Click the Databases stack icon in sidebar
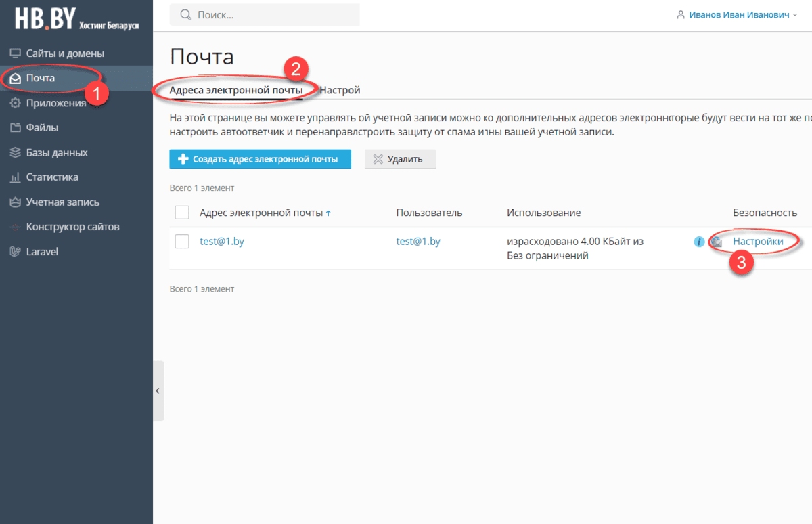The height and width of the screenshot is (524, 812). click(15, 152)
